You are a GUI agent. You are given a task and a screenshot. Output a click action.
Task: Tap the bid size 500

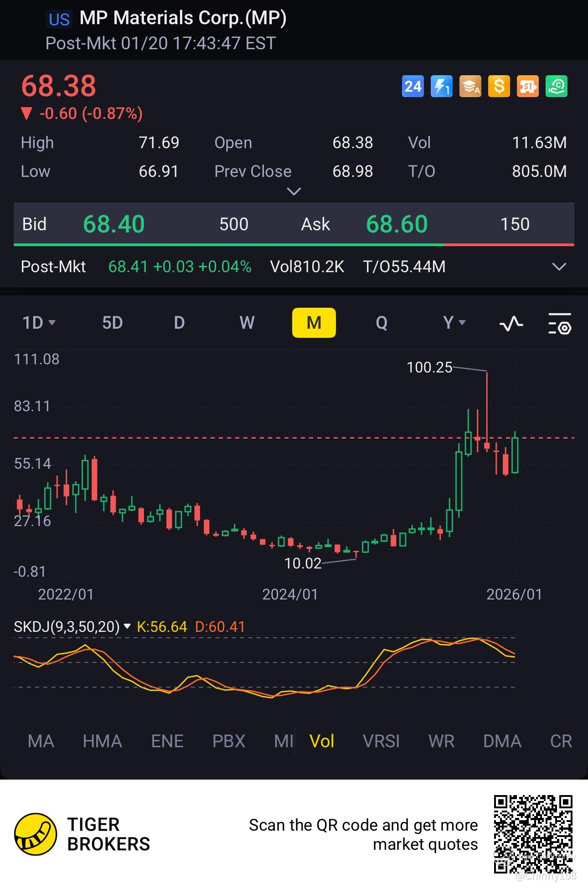pyautogui.click(x=234, y=224)
